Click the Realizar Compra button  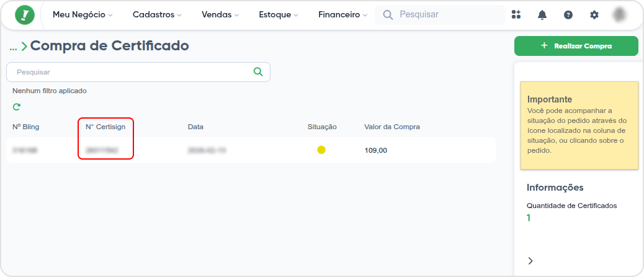[x=576, y=46]
